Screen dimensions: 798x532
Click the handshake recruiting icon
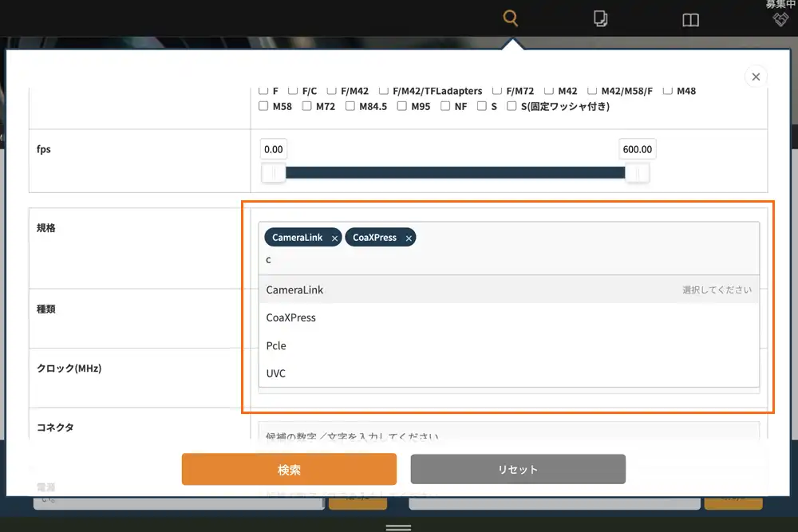(780, 19)
